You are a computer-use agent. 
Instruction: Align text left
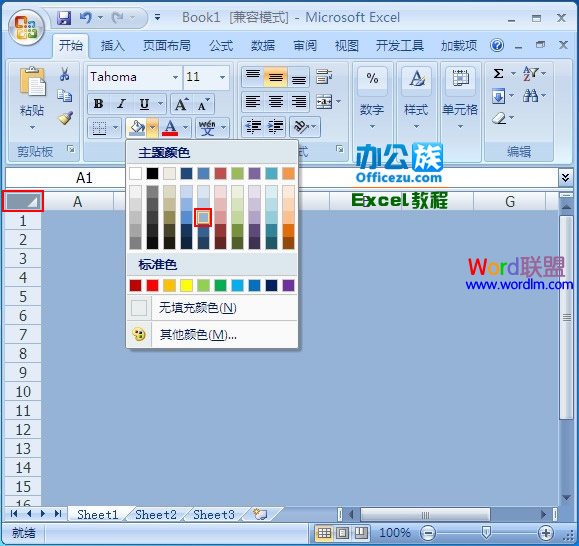pyautogui.click(x=253, y=102)
